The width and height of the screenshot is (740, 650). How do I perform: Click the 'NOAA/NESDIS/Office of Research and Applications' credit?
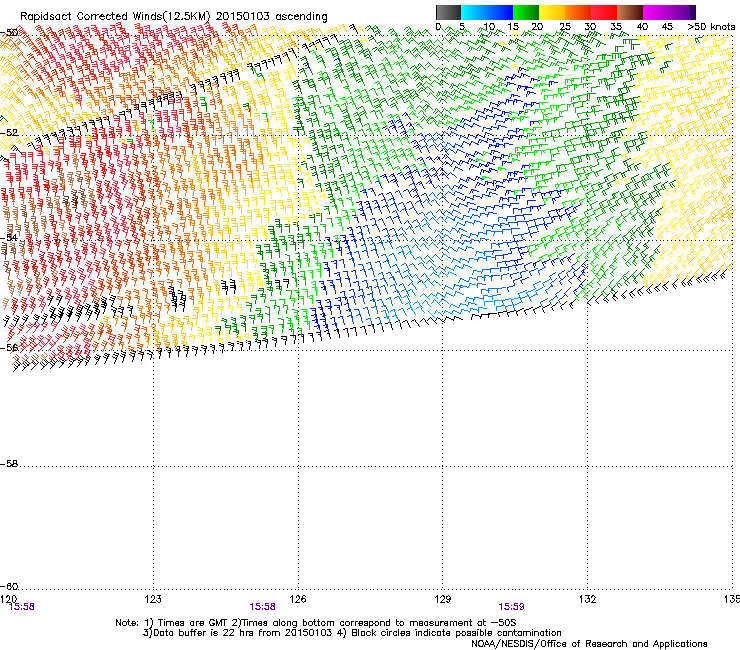(x=589, y=644)
